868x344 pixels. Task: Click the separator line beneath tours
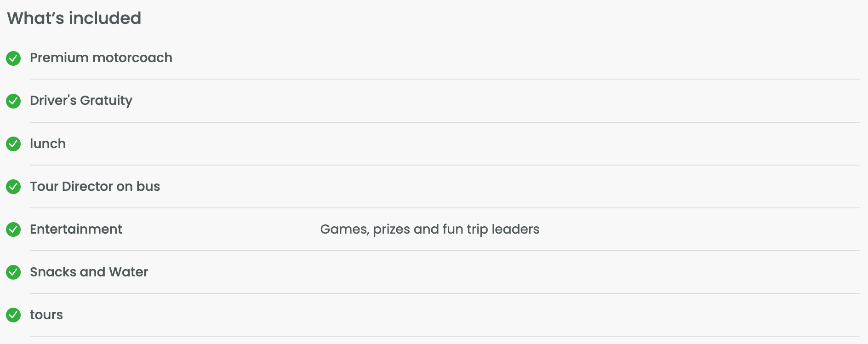(445, 336)
